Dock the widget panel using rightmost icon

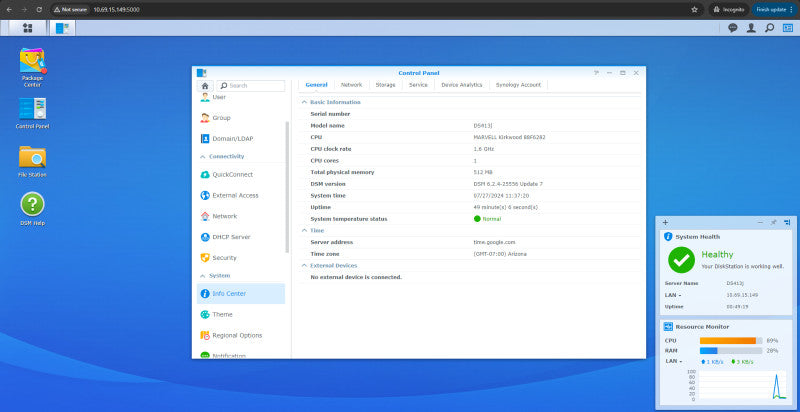787,222
